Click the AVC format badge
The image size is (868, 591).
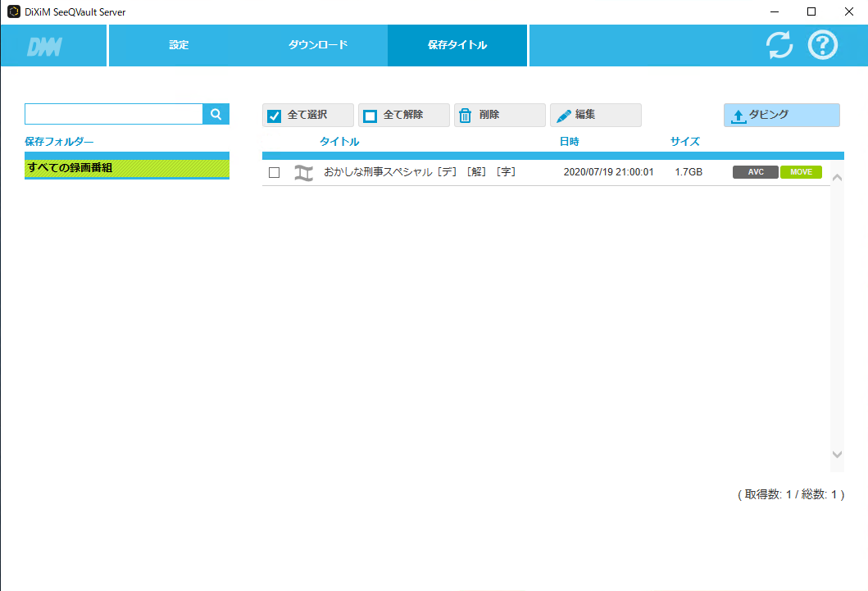[x=755, y=172]
